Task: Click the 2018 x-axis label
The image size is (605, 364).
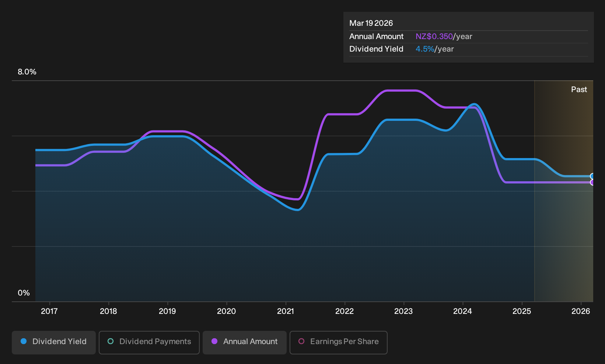Action: point(108,311)
